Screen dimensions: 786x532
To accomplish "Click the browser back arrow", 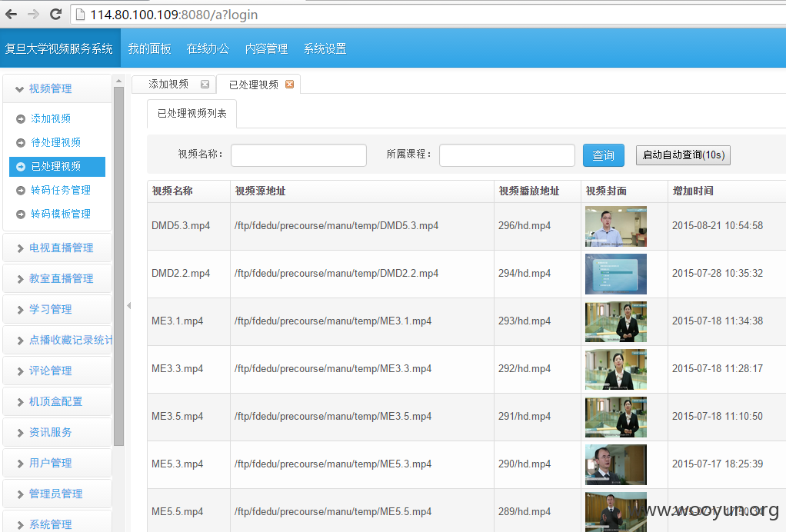I will pos(11,15).
